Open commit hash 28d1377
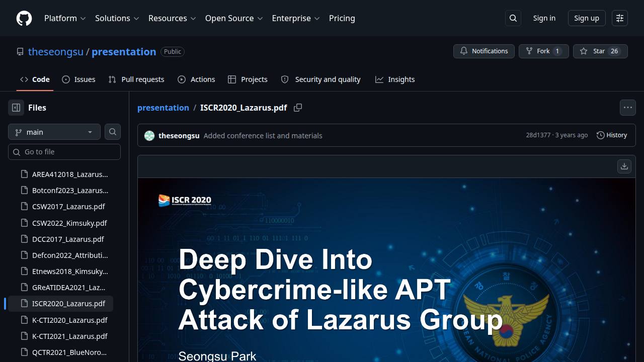Screen dimensions: 644x362 pyautogui.click(x=538, y=135)
